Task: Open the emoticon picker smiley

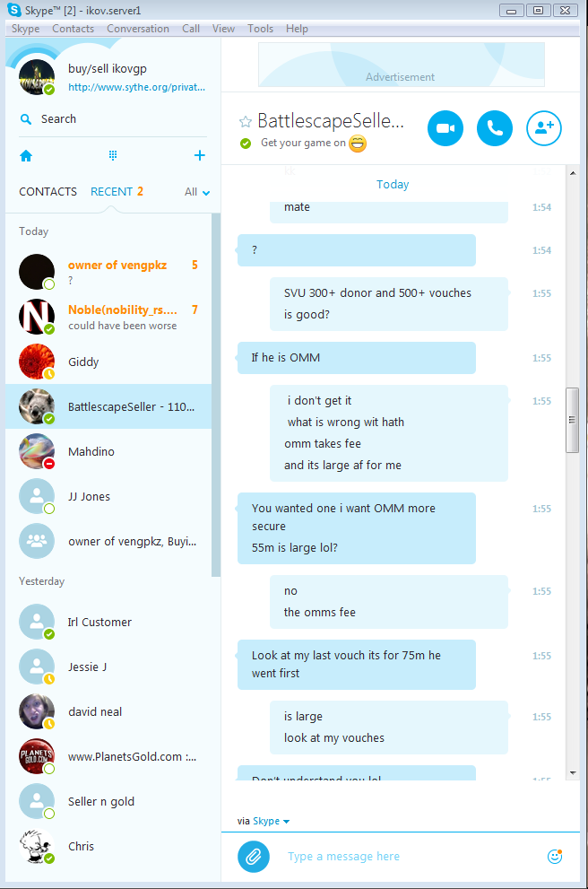Action: (x=555, y=856)
